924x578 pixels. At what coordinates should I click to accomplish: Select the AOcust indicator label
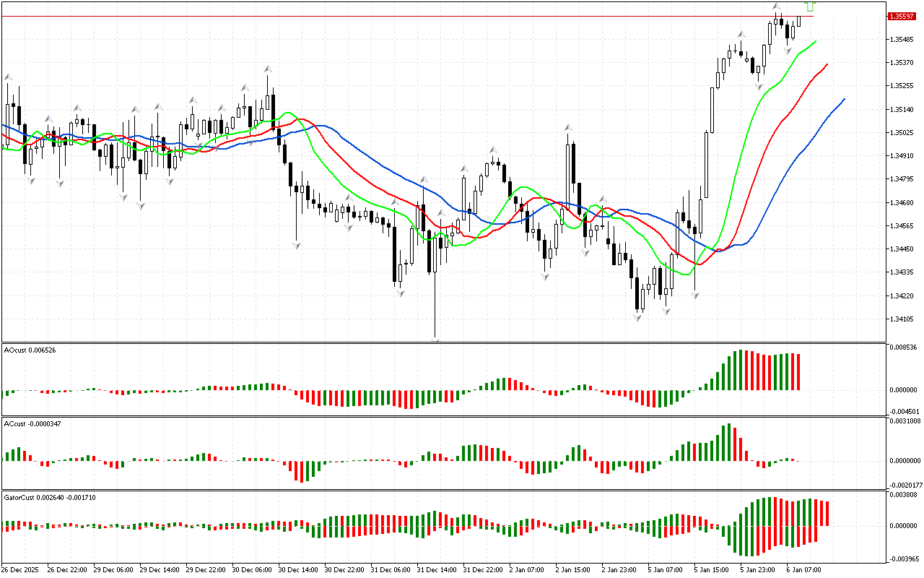coord(30,350)
